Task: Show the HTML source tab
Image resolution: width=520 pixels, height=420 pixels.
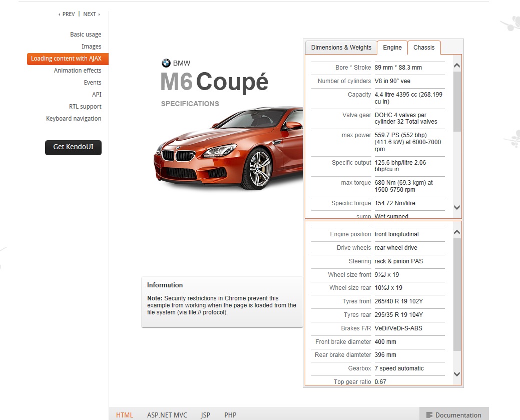Action: click(124, 415)
